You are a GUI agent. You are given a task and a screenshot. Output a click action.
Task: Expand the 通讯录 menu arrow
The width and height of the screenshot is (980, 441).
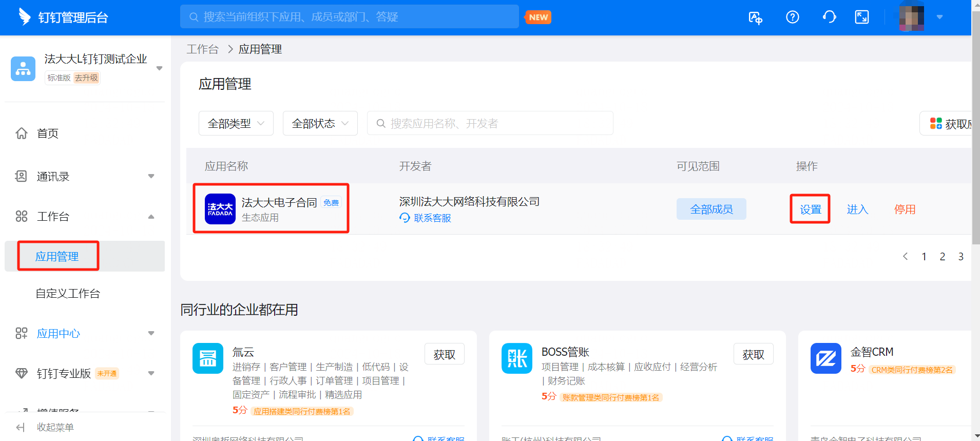[x=151, y=176]
